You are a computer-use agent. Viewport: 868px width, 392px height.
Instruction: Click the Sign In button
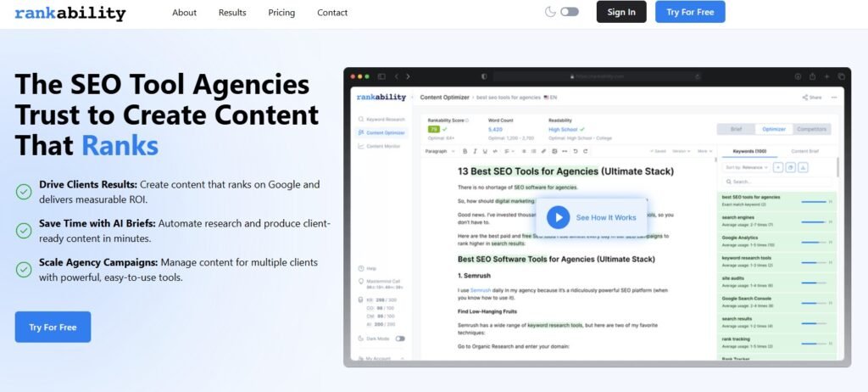[x=621, y=12]
